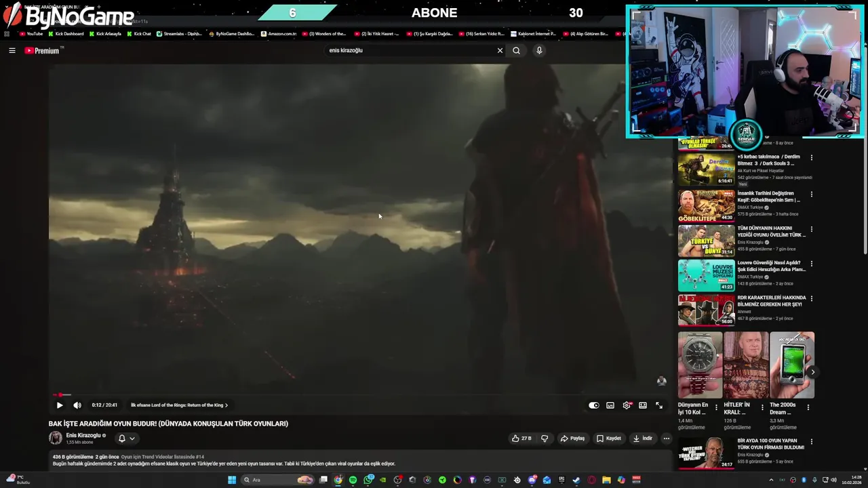Toggle subtitles/captions in the player
Viewport: 868px width, 488px height.
pyautogui.click(x=610, y=405)
